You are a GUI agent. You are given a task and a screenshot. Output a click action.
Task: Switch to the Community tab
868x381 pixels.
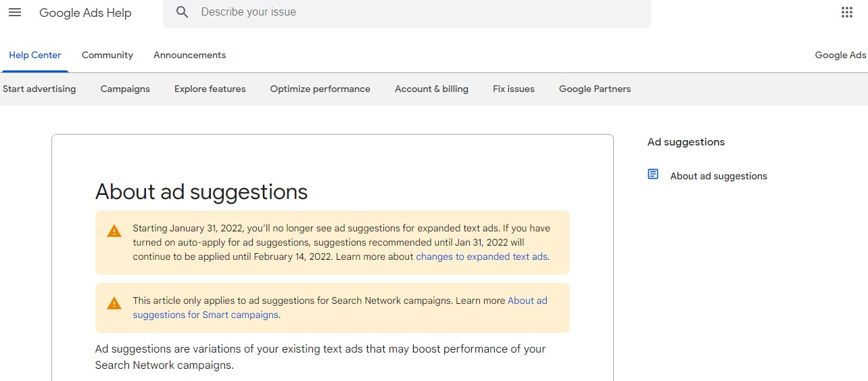(x=107, y=55)
